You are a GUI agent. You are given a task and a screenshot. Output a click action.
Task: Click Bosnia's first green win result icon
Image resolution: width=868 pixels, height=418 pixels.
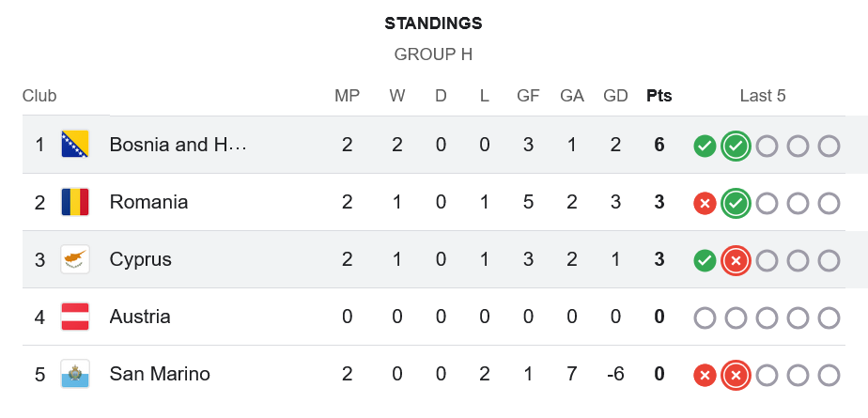pos(705,146)
